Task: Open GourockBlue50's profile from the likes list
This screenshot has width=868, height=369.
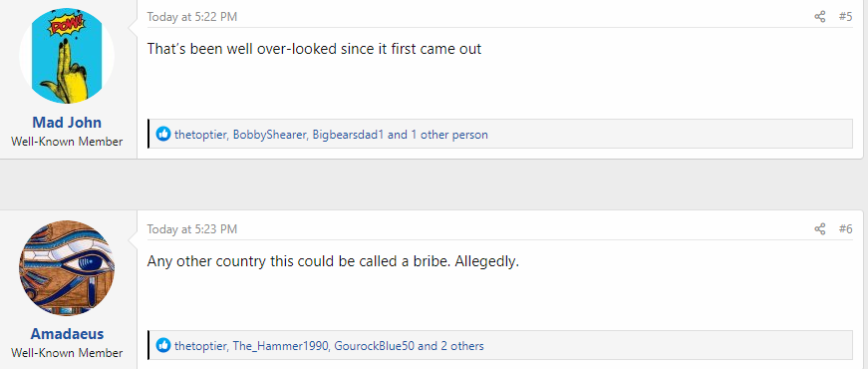Action: [375, 346]
